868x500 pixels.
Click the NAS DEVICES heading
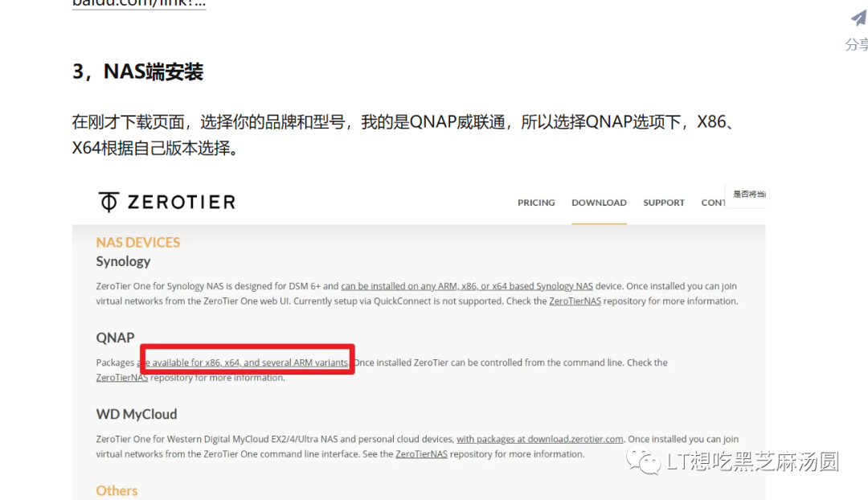coord(138,242)
